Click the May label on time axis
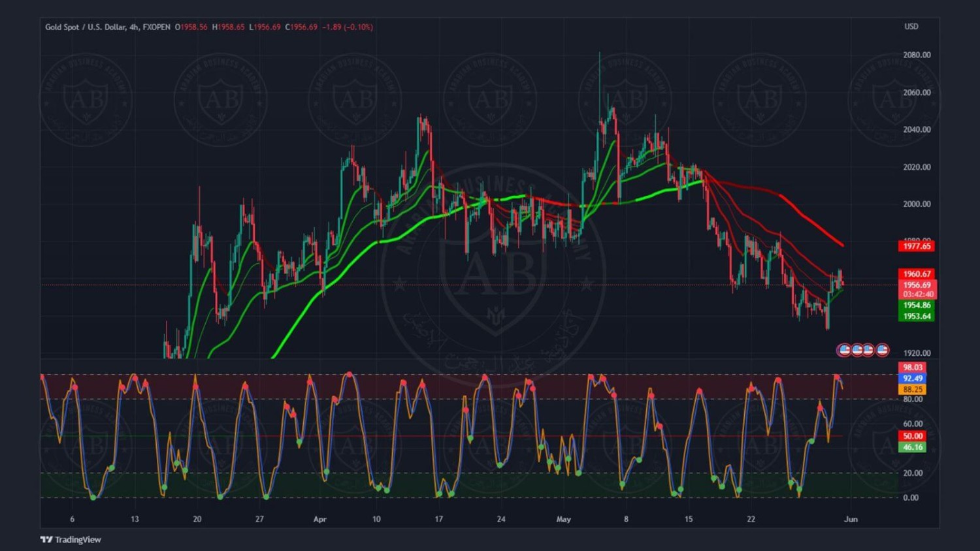This screenshot has width=980, height=551. click(563, 520)
